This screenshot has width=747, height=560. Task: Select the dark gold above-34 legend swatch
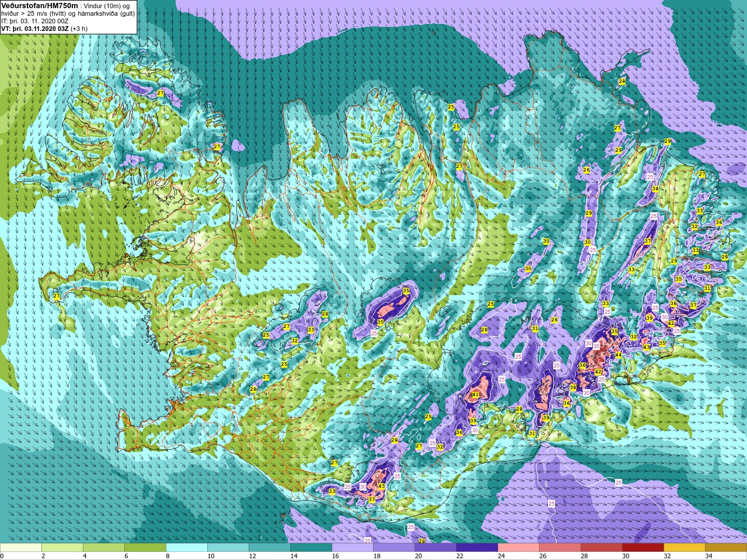[x=725, y=548]
